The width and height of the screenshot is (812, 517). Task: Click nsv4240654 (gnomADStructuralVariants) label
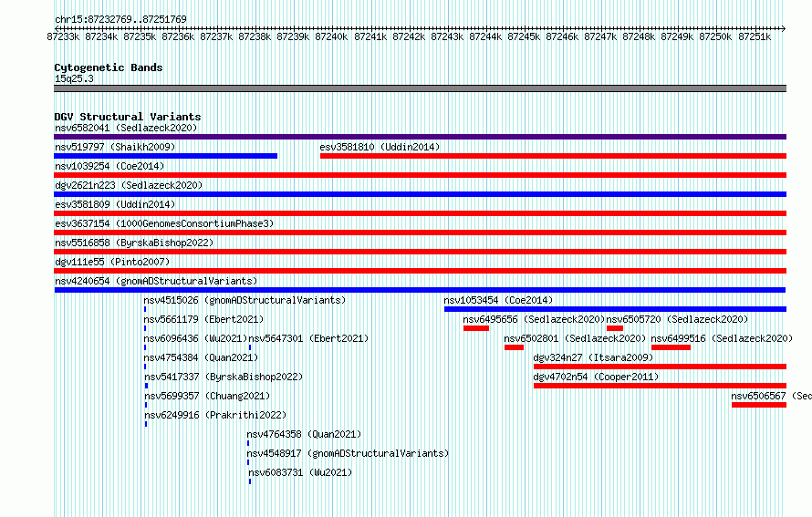tap(156, 281)
